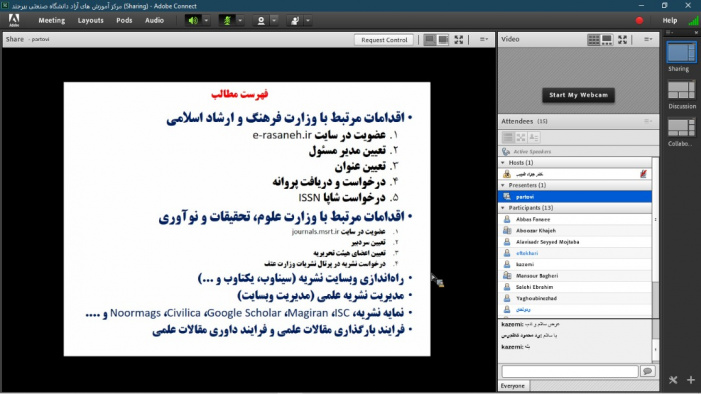Click the raise hand status icon
Screen dimensions: 701x394
295,21
